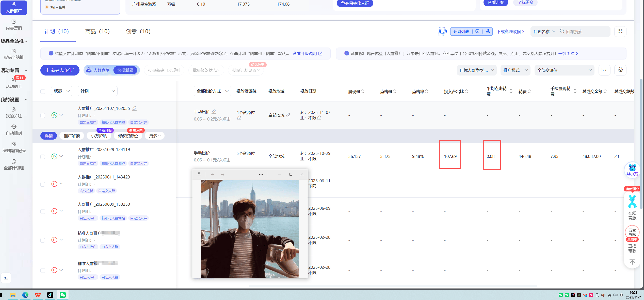The width and height of the screenshot is (644, 300).
Task: Tick checkbox for plan 人群推广_20250611_143429
Action: 43,184
